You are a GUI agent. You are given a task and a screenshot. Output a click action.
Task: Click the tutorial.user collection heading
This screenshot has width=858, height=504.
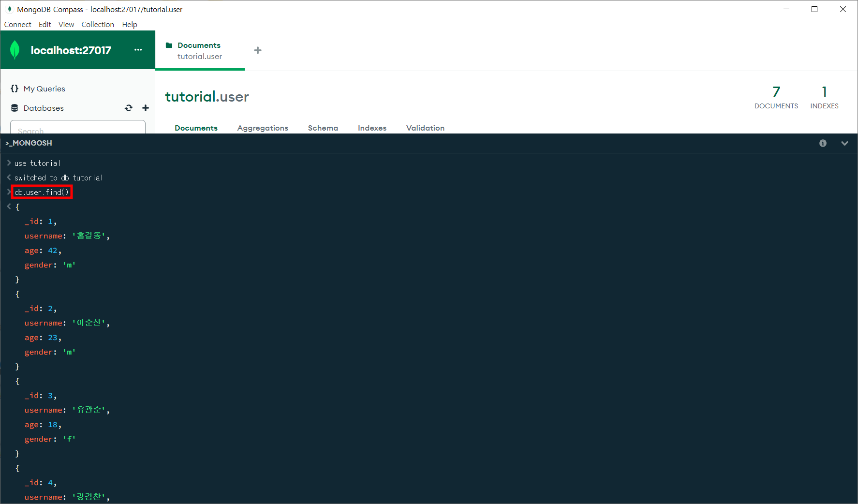[x=207, y=97]
